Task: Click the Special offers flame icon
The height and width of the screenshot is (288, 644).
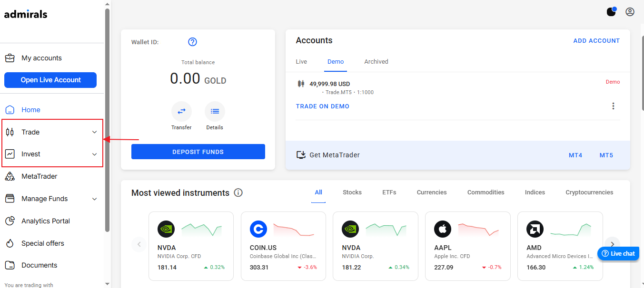Action: 10,243
